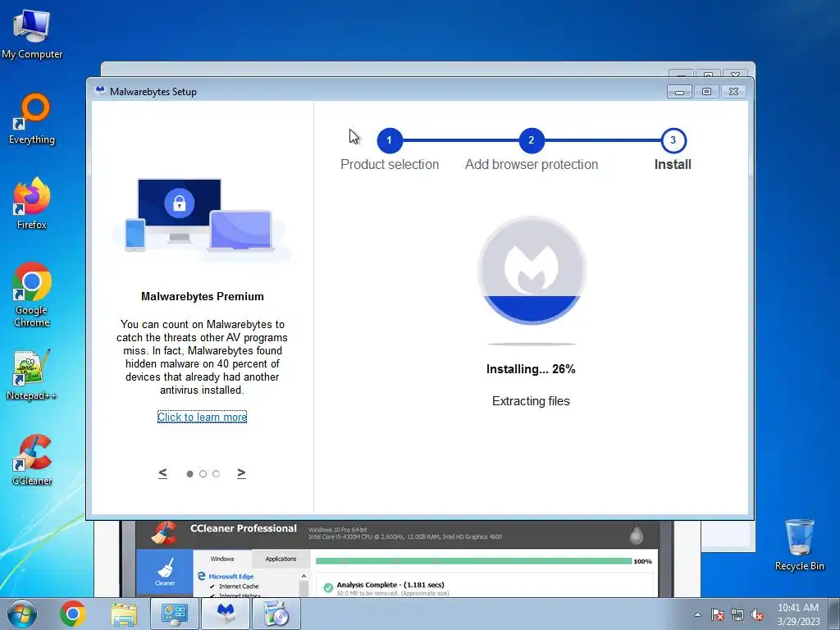The image size is (840, 630).
Task: Click Malwarebytes logo in title bar
Action: tap(100, 91)
